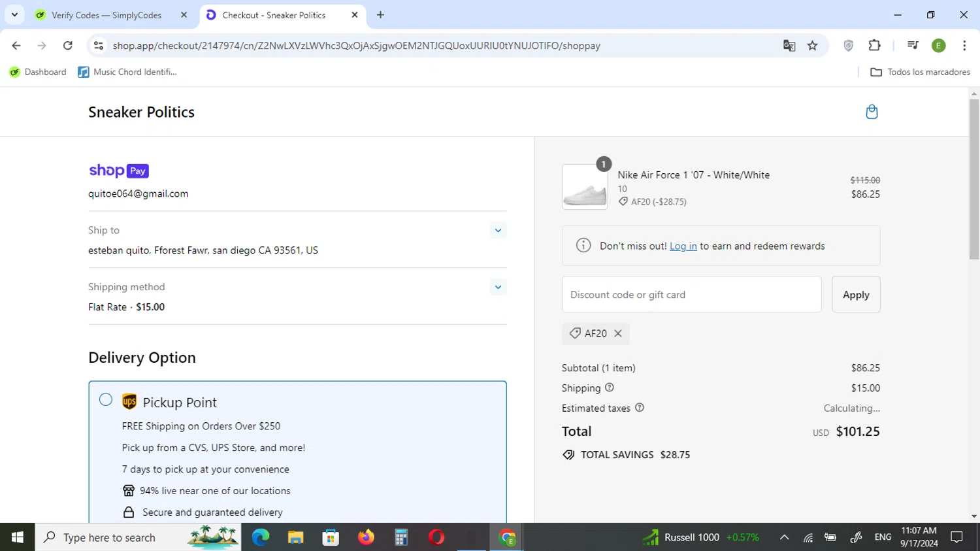Click the Windows Start button
Screen dimensions: 980x551
18,537
